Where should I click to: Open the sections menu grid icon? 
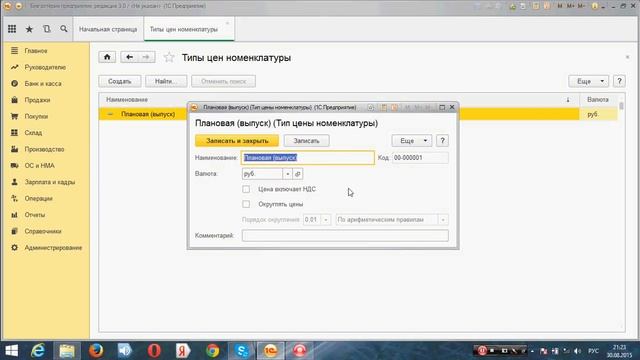pos(12,29)
